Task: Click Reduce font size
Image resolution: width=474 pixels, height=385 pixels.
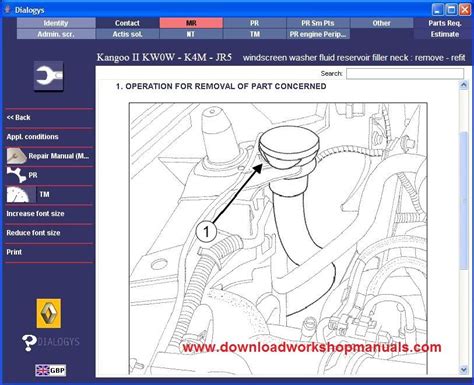Action: tap(33, 233)
